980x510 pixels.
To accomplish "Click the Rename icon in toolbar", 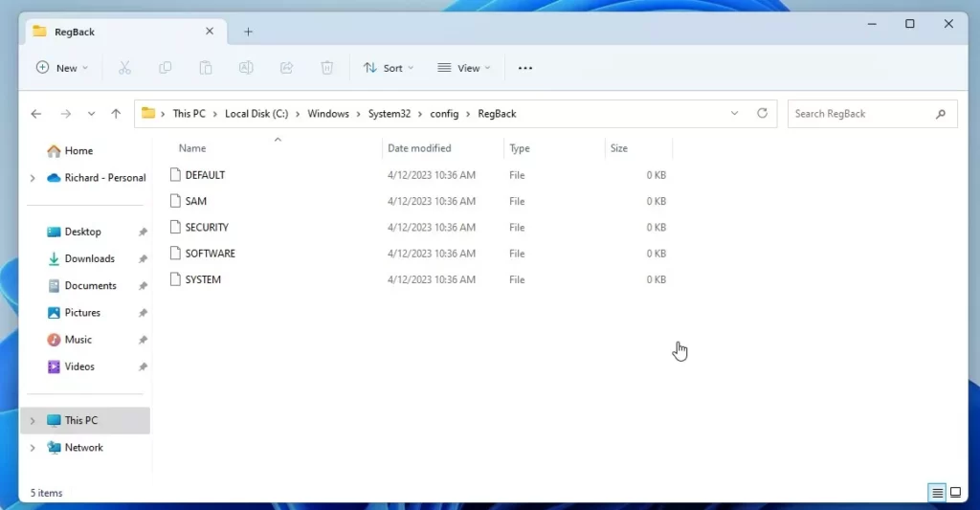I will [x=246, y=68].
